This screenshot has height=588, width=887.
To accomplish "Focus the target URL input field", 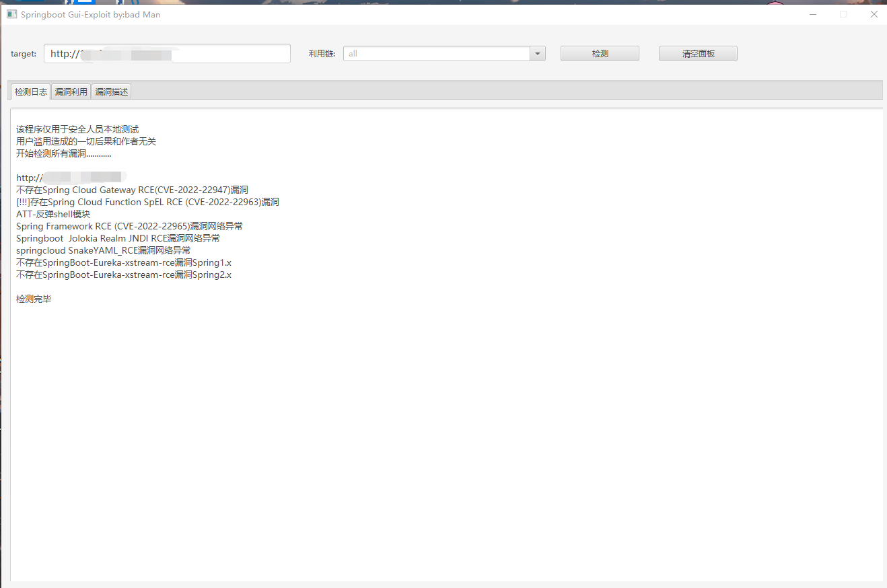I will point(167,54).
